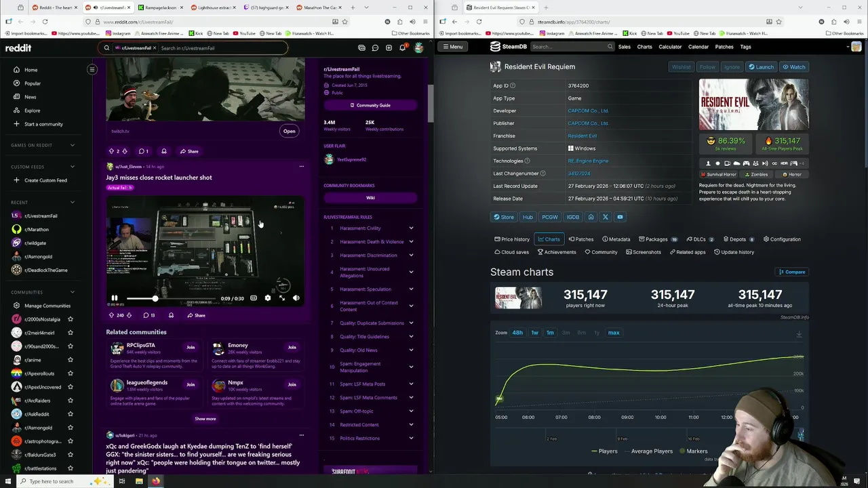Go to Reddit Home in sidebar
The image size is (868, 488).
[31, 70]
